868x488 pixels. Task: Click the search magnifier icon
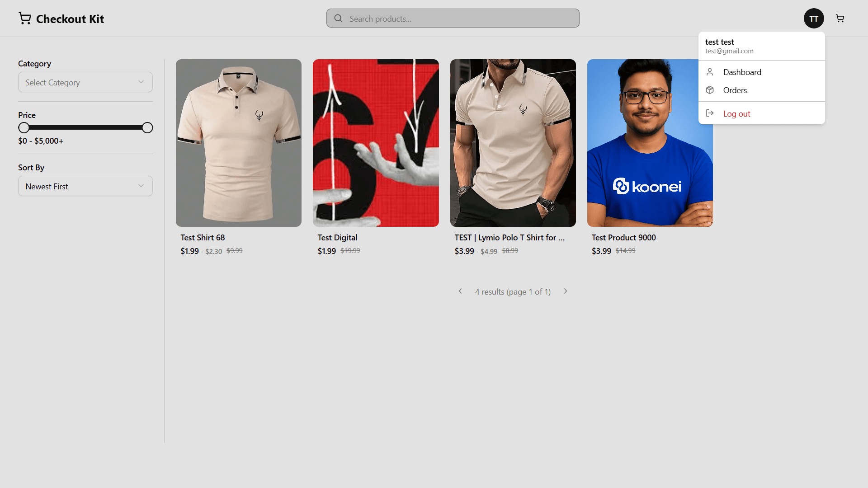(338, 18)
